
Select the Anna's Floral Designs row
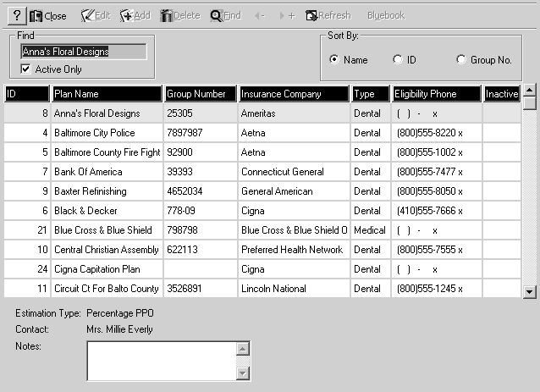pos(262,113)
